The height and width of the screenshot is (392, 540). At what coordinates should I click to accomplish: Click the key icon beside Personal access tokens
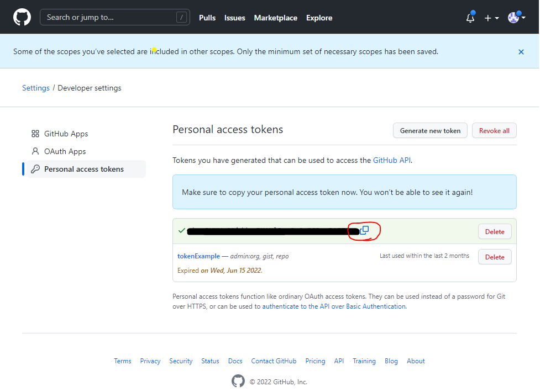point(35,169)
